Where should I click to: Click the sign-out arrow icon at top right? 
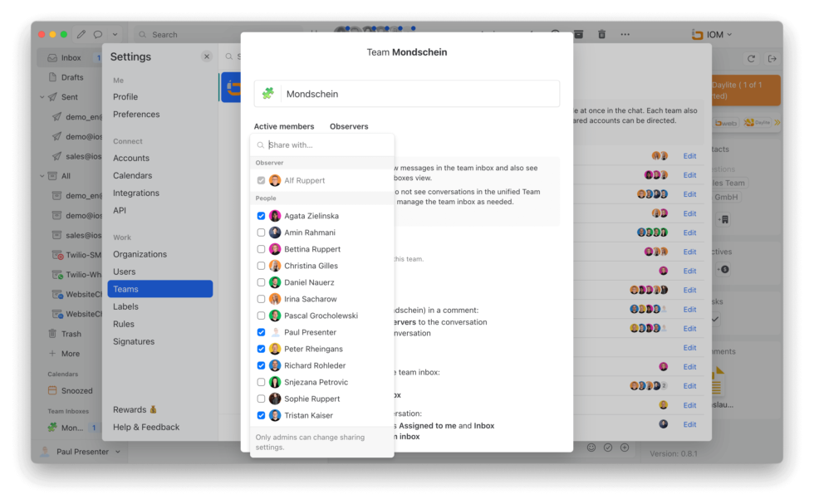click(x=772, y=59)
